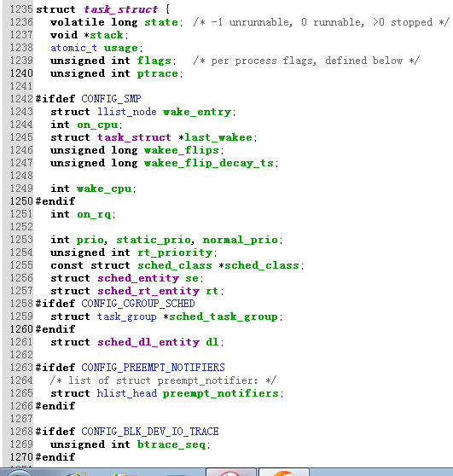Click the 'rt' member on line 1257
The width and height of the screenshot is (453, 476).
tap(212, 291)
